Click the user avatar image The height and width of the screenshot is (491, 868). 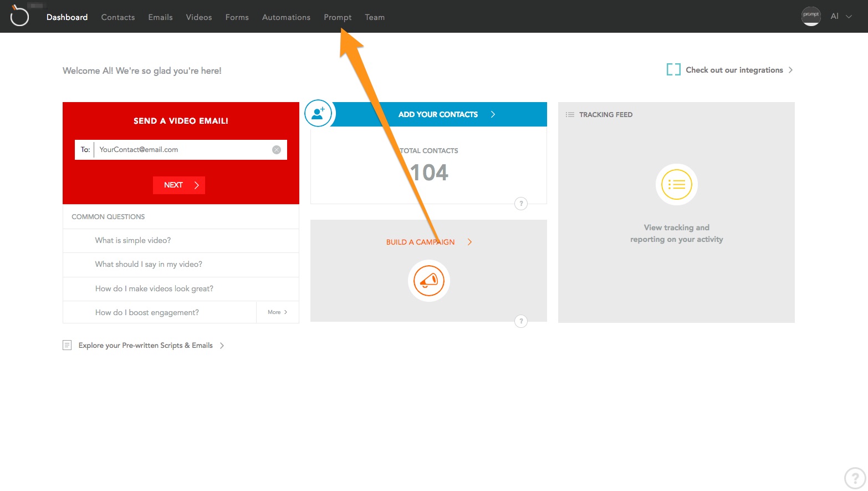click(811, 16)
